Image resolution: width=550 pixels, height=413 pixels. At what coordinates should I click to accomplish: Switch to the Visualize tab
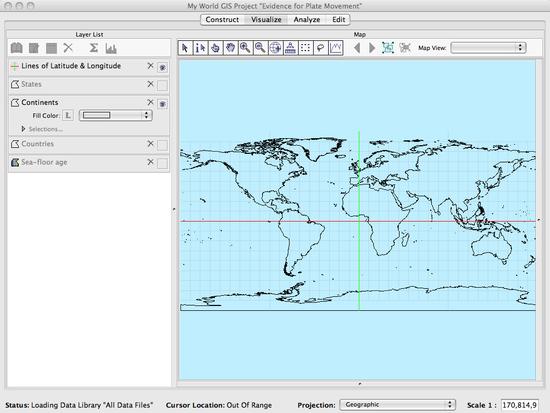pos(266,20)
